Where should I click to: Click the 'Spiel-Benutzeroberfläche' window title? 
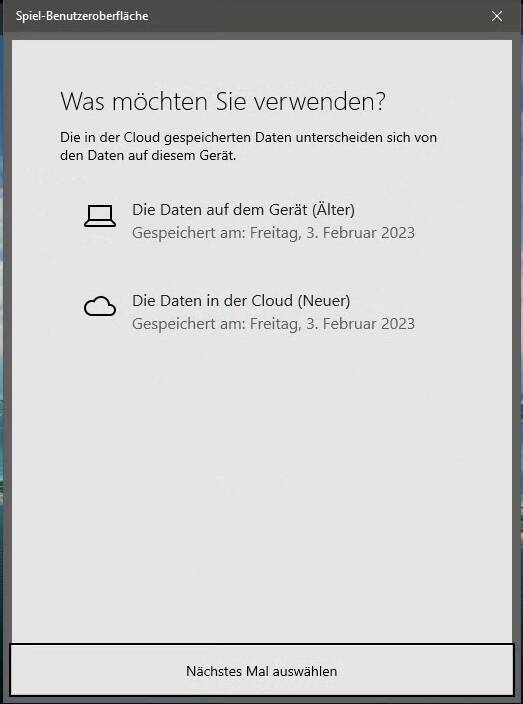pos(82,16)
